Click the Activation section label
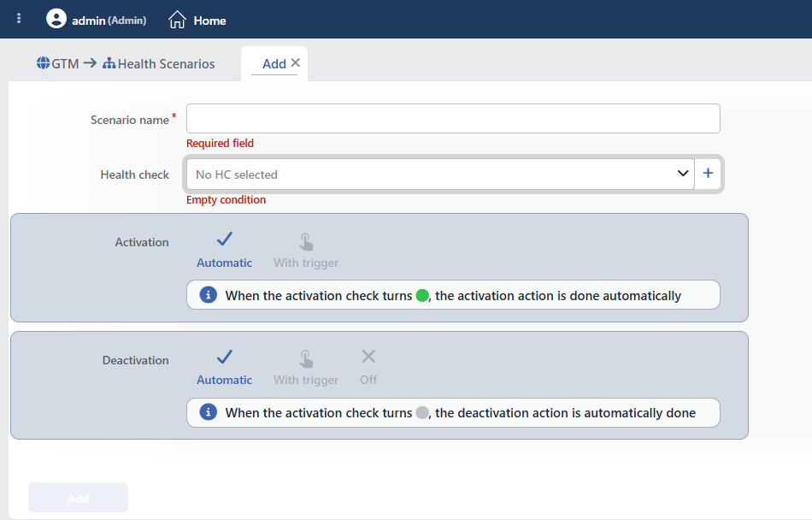Viewport: 812px width, 520px height. (x=142, y=242)
